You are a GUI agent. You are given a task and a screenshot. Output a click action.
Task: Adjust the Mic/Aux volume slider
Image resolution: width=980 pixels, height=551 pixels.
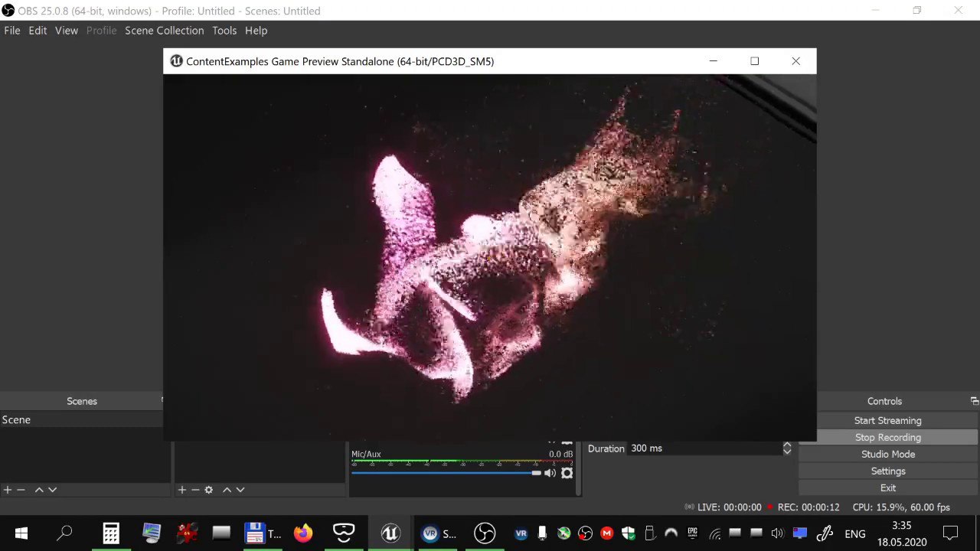click(446, 473)
